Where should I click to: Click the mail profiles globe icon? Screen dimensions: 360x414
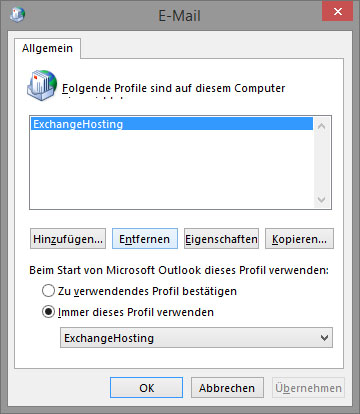42,85
